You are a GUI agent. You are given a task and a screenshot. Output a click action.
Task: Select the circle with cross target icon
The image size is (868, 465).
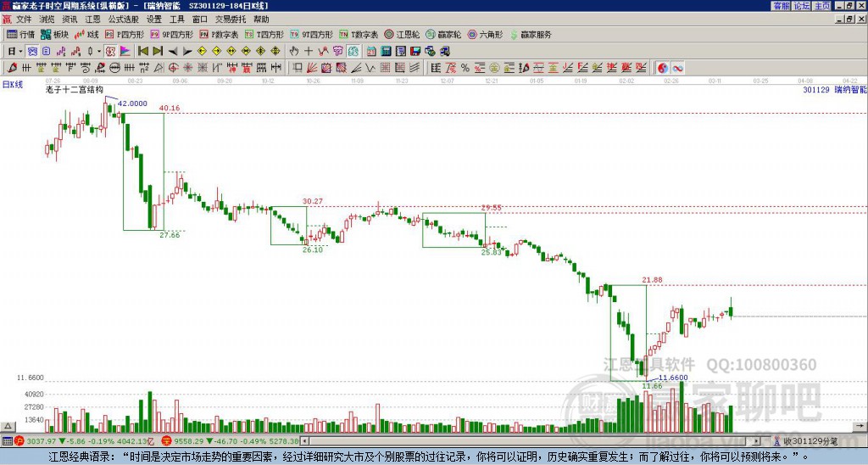click(173, 68)
